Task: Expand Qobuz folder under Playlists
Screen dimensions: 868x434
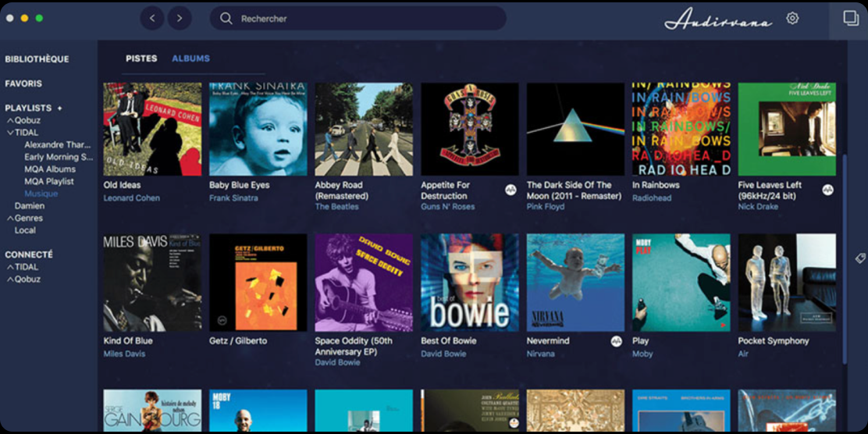Action: pos(10,120)
